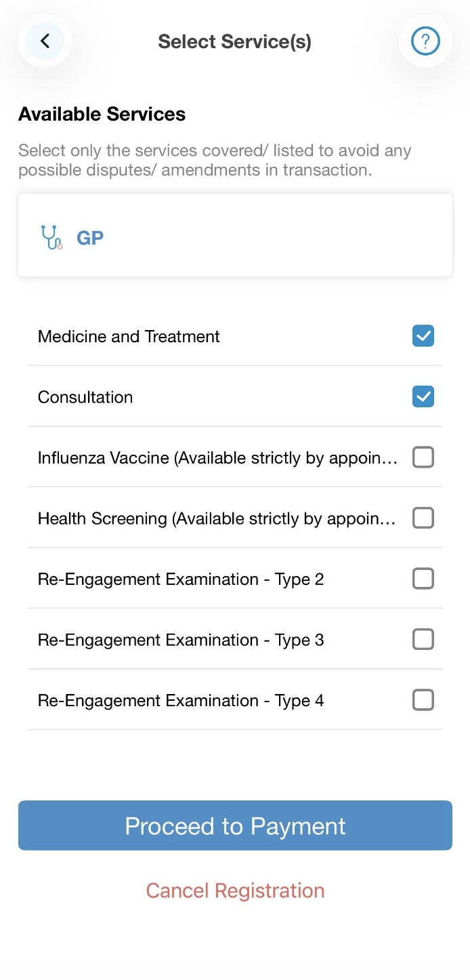
Task: Tap Re-Engagement Examination - Type 4 label
Action: coord(181,701)
